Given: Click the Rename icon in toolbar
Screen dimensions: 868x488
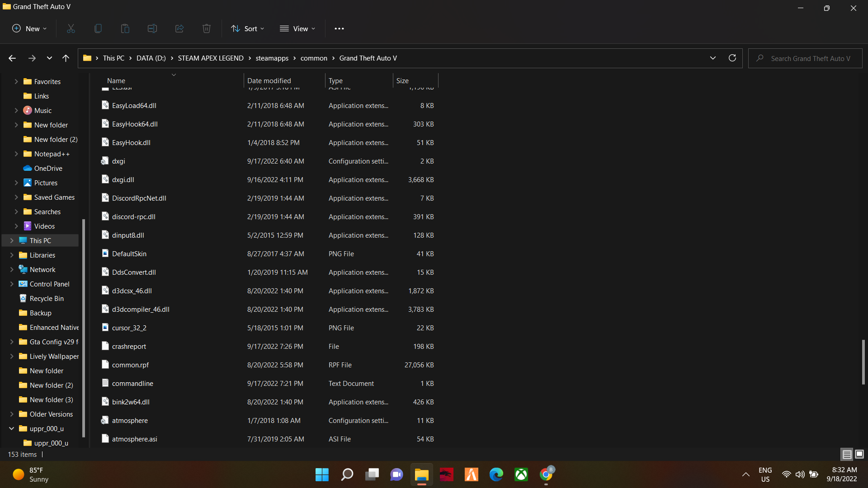Looking at the screenshot, I should [152, 28].
